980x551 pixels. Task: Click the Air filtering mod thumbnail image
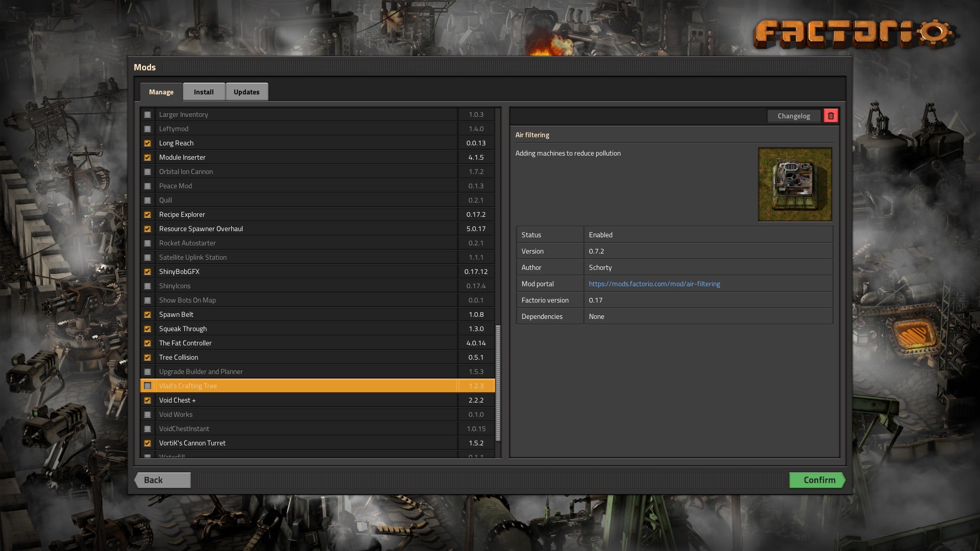tap(795, 184)
